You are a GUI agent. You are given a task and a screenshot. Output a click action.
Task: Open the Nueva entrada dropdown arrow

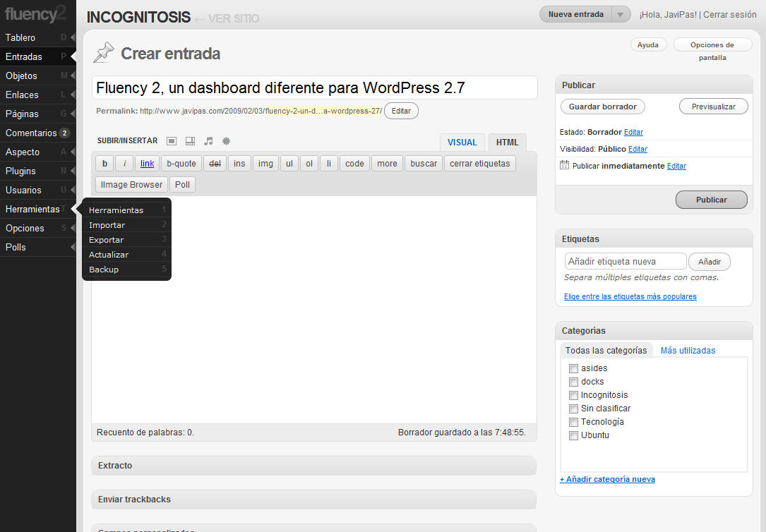tap(621, 15)
